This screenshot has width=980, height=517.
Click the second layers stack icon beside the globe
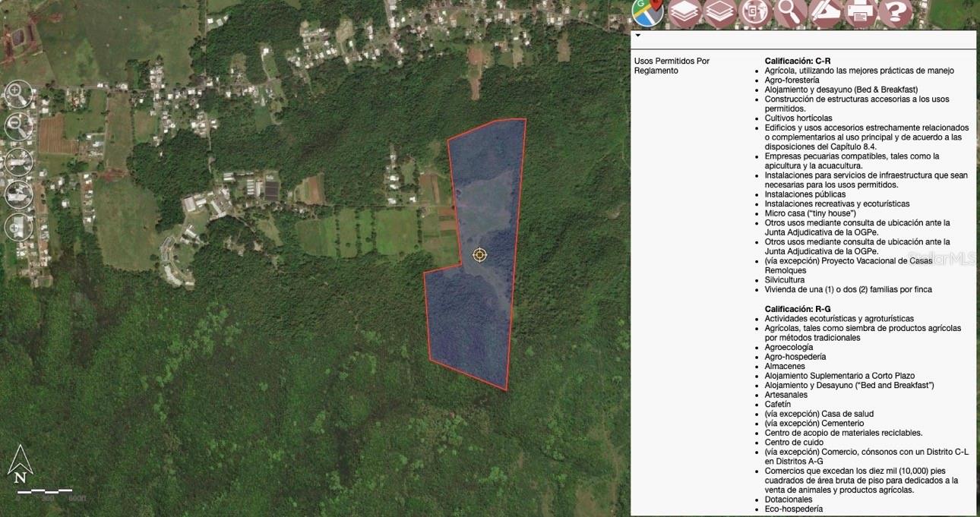(719, 12)
